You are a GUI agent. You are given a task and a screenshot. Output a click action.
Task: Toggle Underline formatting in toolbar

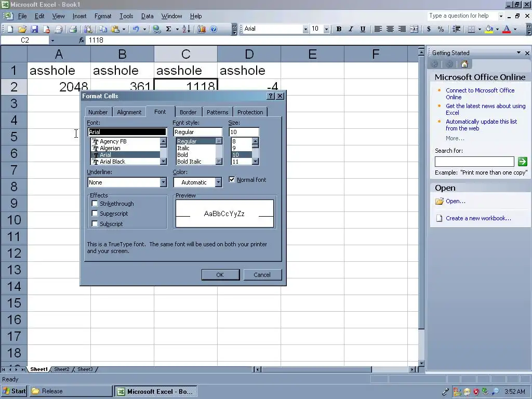[363, 29]
